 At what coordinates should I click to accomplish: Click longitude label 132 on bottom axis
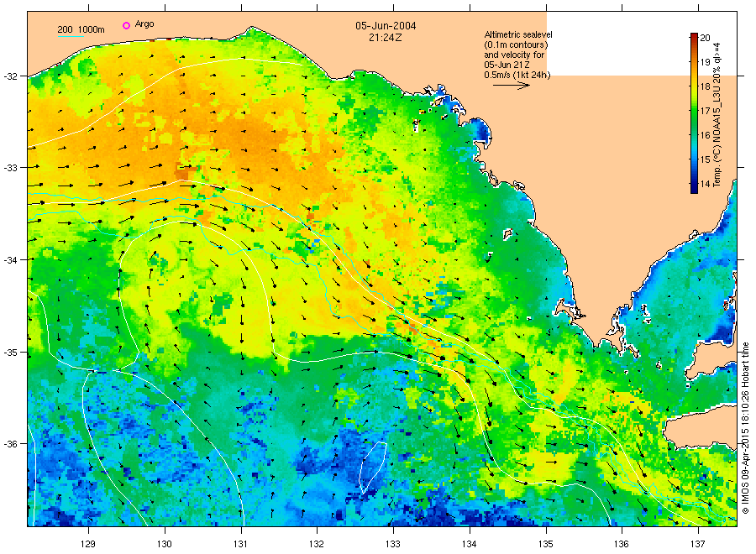pyautogui.click(x=317, y=544)
